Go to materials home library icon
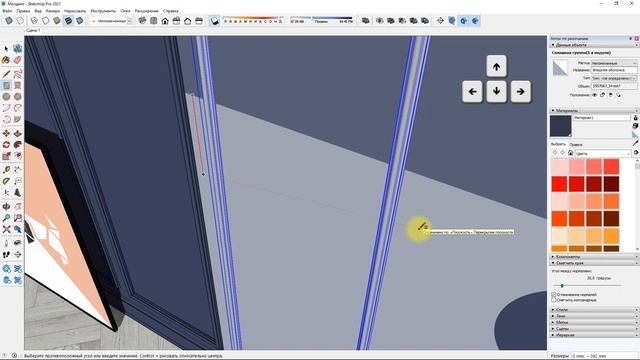The height and width of the screenshot is (360, 640). 571,153
